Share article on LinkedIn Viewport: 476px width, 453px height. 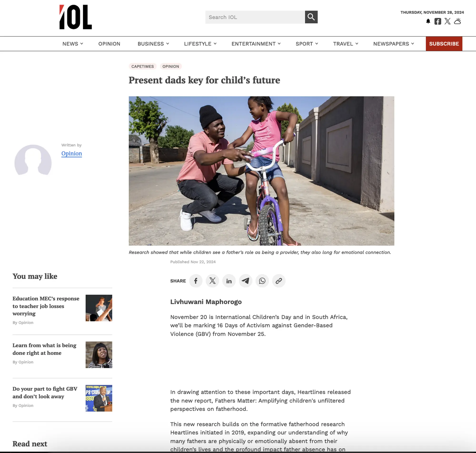pyautogui.click(x=229, y=281)
